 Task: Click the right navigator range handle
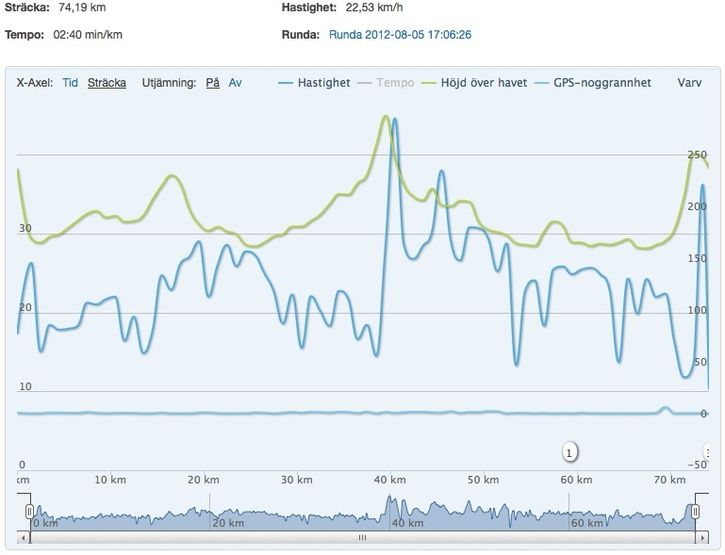694,512
